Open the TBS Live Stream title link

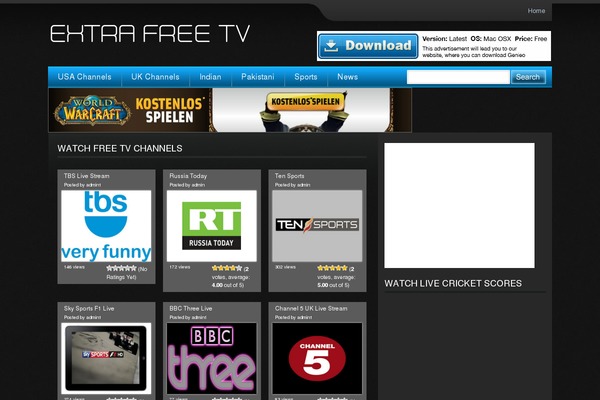click(x=86, y=176)
